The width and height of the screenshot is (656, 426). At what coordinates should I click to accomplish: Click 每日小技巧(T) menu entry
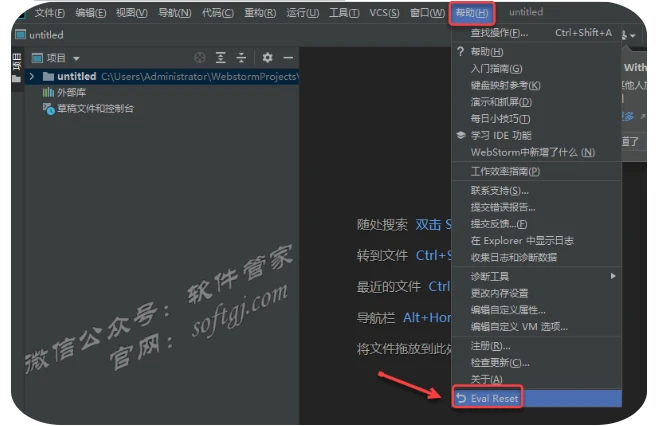pos(500,118)
